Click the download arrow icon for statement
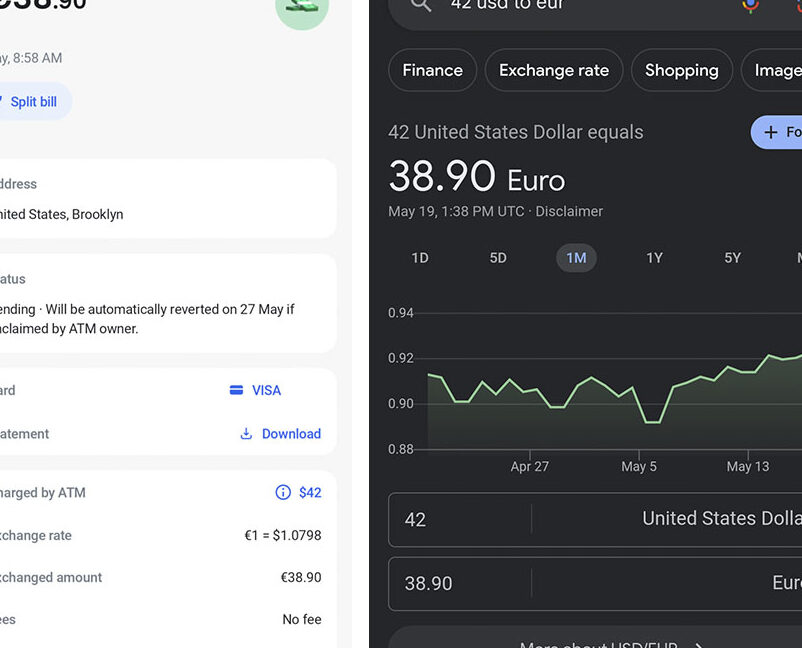Image resolution: width=802 pixels, height=648 pixels. click(x=246, y=434)
